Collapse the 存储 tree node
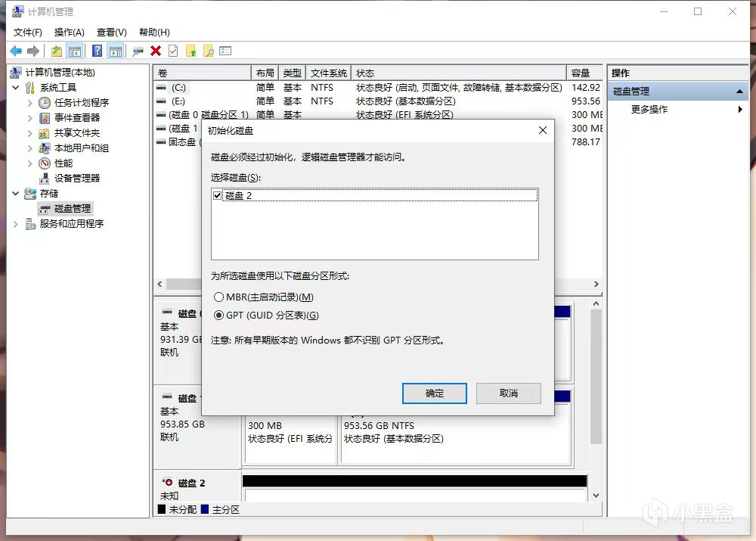 tap(15, 193)
